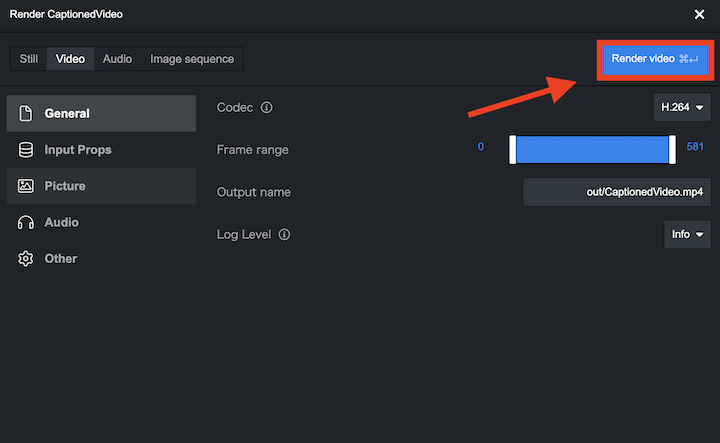Close the Render CaptionedVideo dialog
The height and width of the screenshot is (443, 720).
[699, 14]
